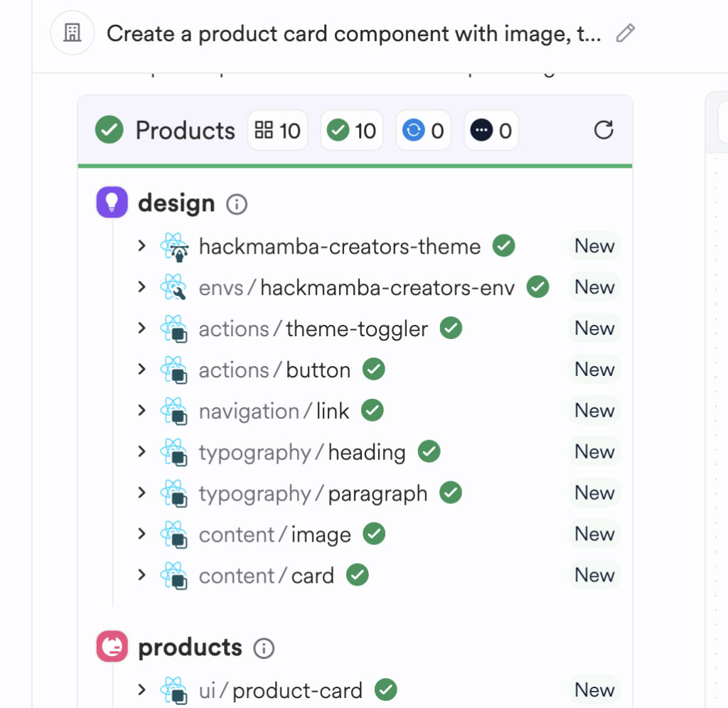Screen dimensions: 728x708
Task: Expand the typography/heading row
Action: point(141,451)
